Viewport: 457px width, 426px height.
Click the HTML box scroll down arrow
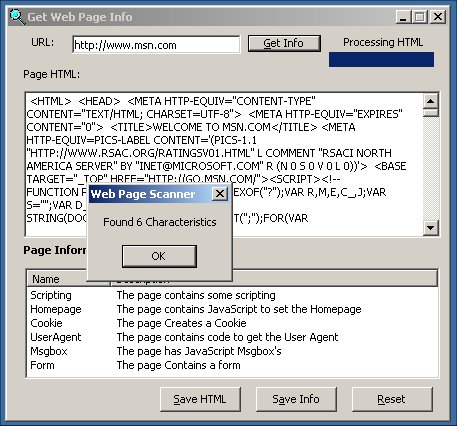coord(431,228)
